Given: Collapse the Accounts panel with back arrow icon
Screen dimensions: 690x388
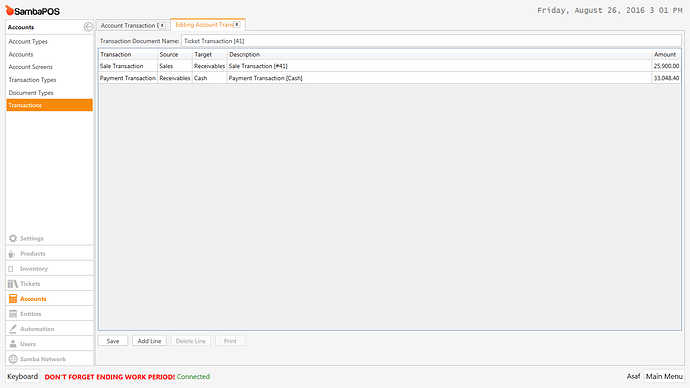Looking at the screenshot, I should (x=88, y=27).
